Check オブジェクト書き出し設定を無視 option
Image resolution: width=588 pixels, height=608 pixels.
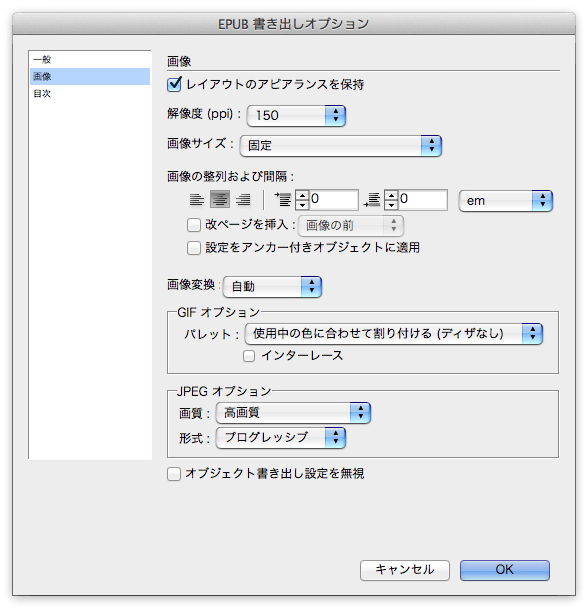pyautogui.click(x=174, y=473)
